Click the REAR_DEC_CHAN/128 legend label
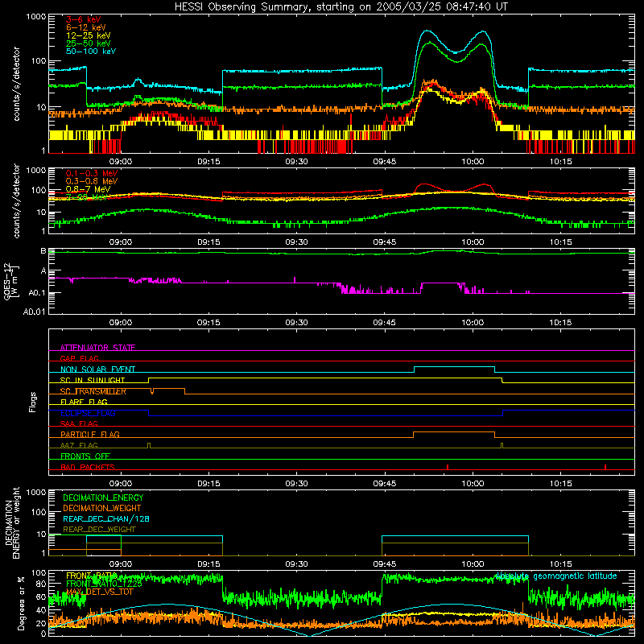Viewport: 644px width, 644px height. point(106,518)
